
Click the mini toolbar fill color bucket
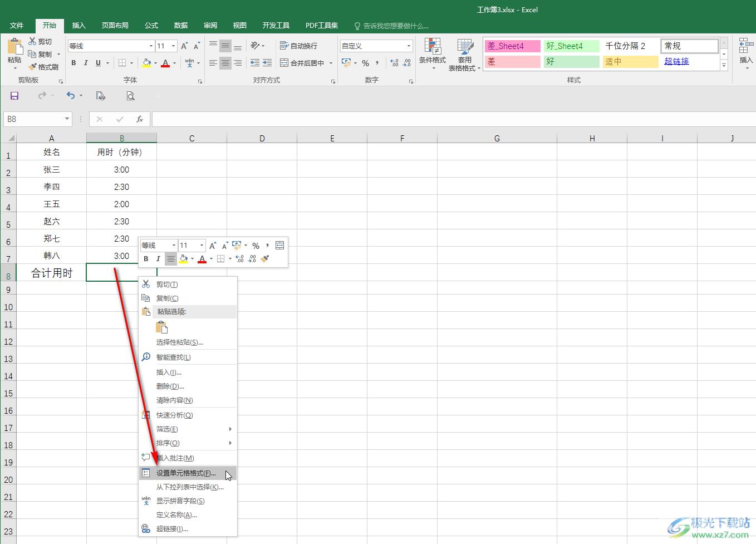(183, 259)
